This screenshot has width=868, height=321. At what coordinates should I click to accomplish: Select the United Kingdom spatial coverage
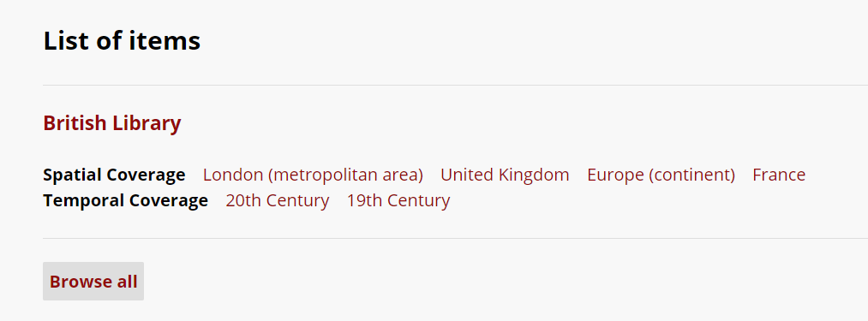(x=505, y=175)
